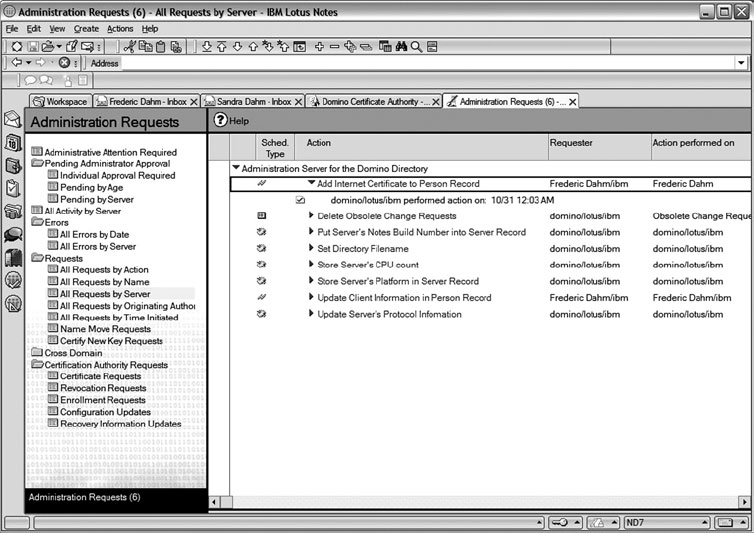Viewport: 754px width, 533px height.
Task: Select the All Requests by Action view
Action: point(103,270)
